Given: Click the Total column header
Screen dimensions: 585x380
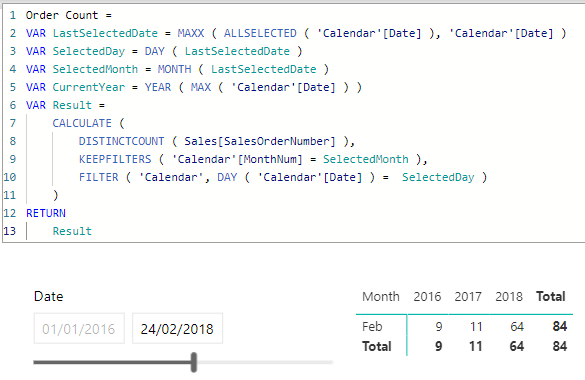Looking at the screenshot, I should 551,296.
